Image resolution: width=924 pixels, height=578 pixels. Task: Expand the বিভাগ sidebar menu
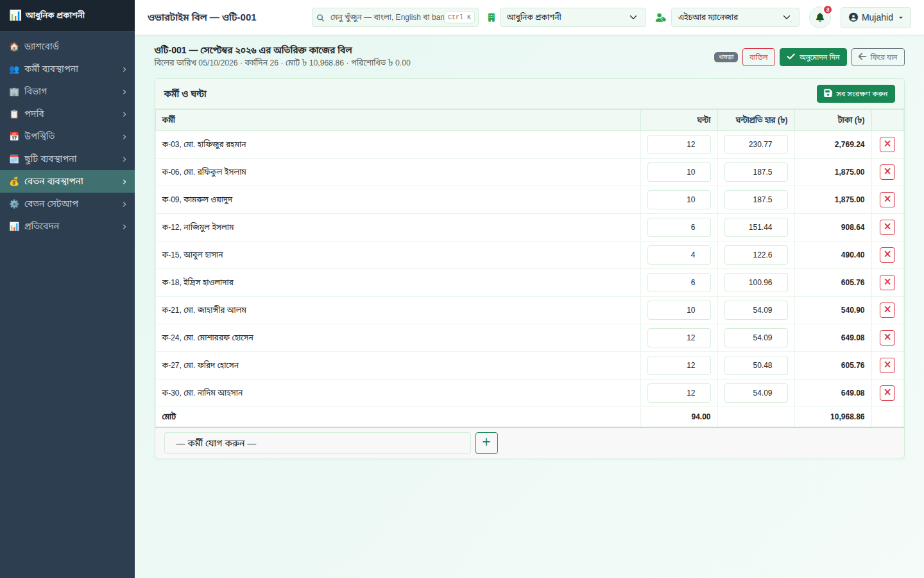click(x=67, y=91)
